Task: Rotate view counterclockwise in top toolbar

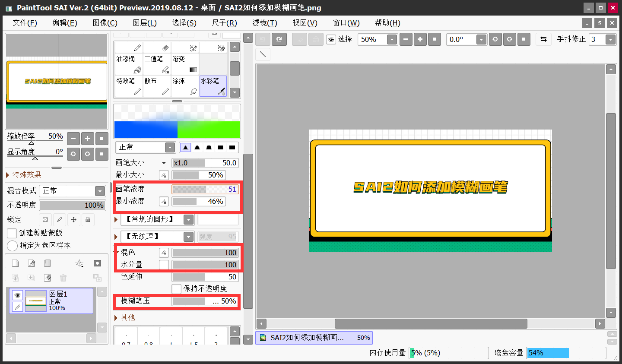Action: click(x=495, y=39)
